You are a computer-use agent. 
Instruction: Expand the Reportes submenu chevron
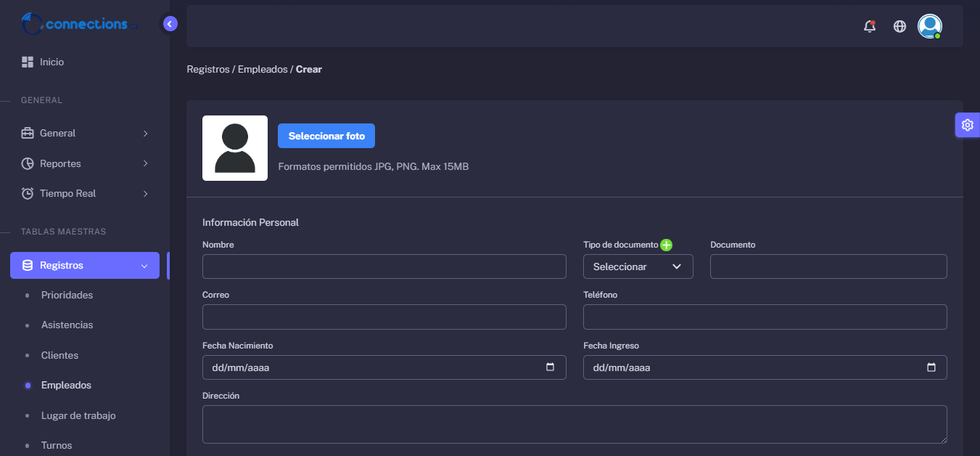coord(145,163)
